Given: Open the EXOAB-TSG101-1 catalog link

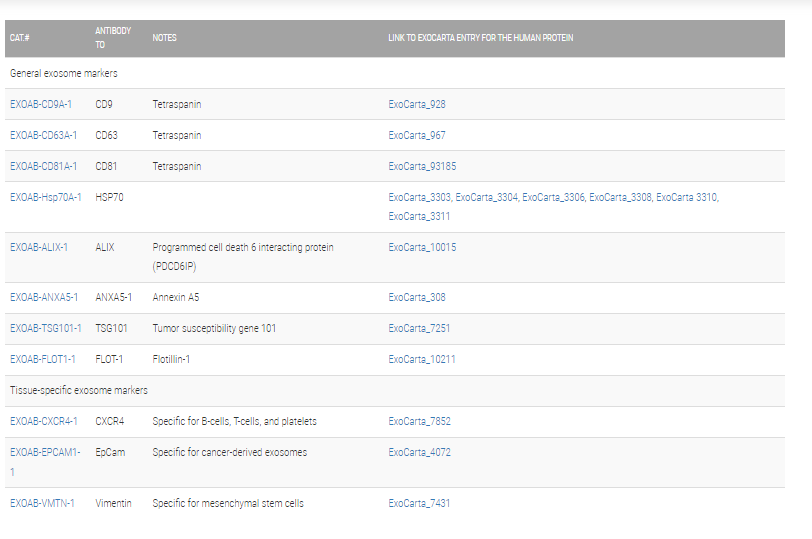Looking at the screenshot, I should (46, 328).
